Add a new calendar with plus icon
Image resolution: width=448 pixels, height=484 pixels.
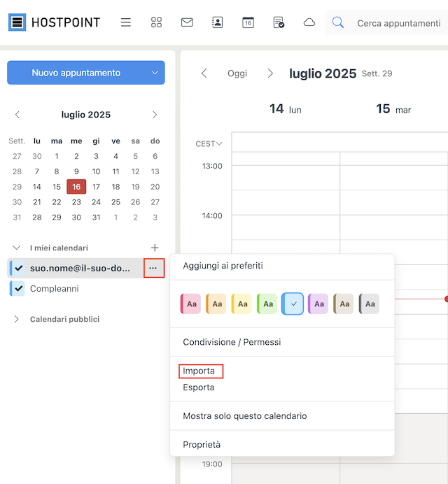[x=155, y=248]
